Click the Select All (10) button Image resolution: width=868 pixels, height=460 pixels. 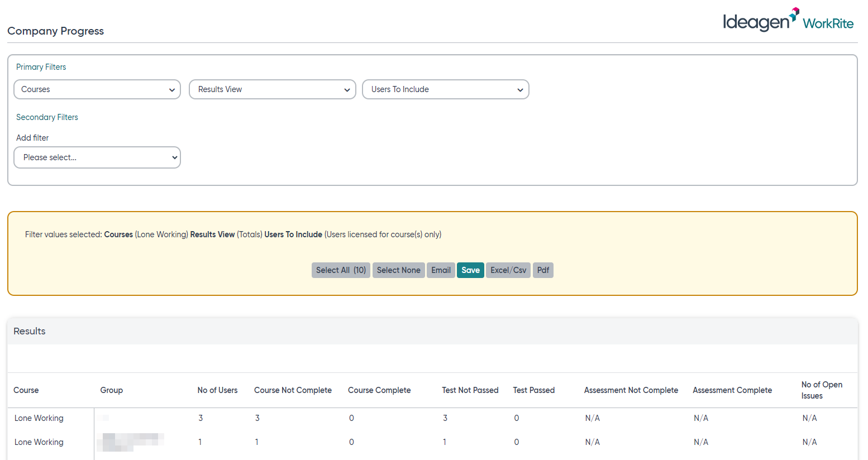(341, 270)
